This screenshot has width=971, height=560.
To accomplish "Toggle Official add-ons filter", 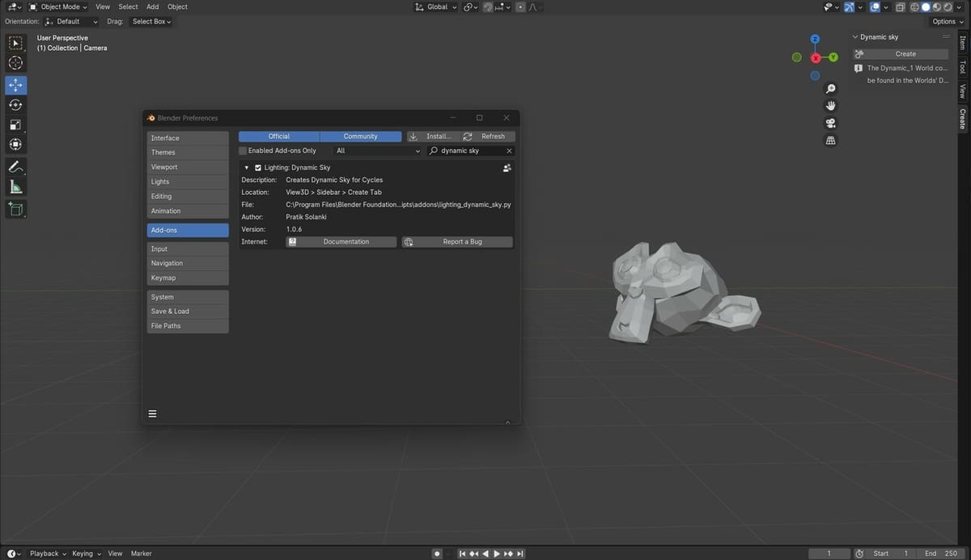I will tap(279, 137).
